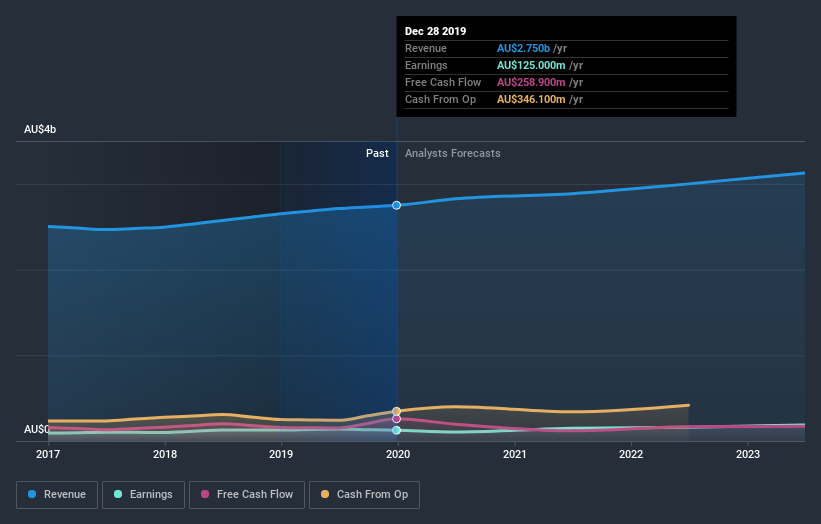Click the AU$258.900m free cash flow value

(x=531, y=82)
